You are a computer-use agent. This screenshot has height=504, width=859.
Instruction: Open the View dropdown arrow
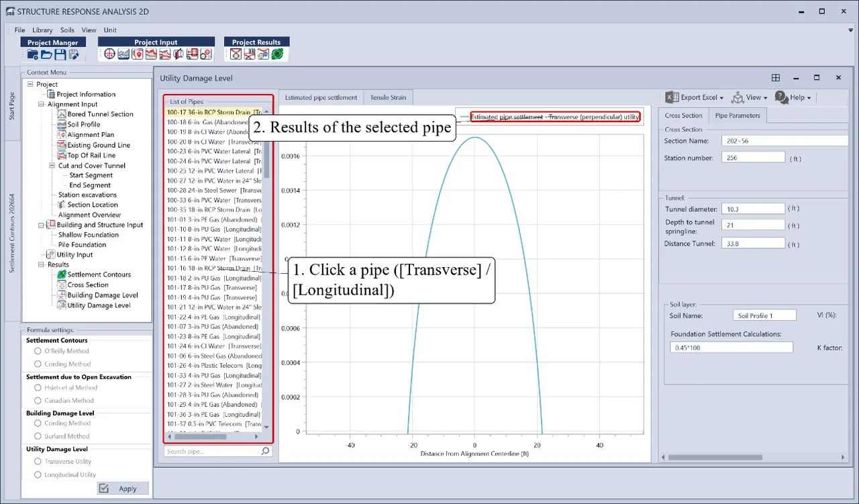(x=765, y=98)
